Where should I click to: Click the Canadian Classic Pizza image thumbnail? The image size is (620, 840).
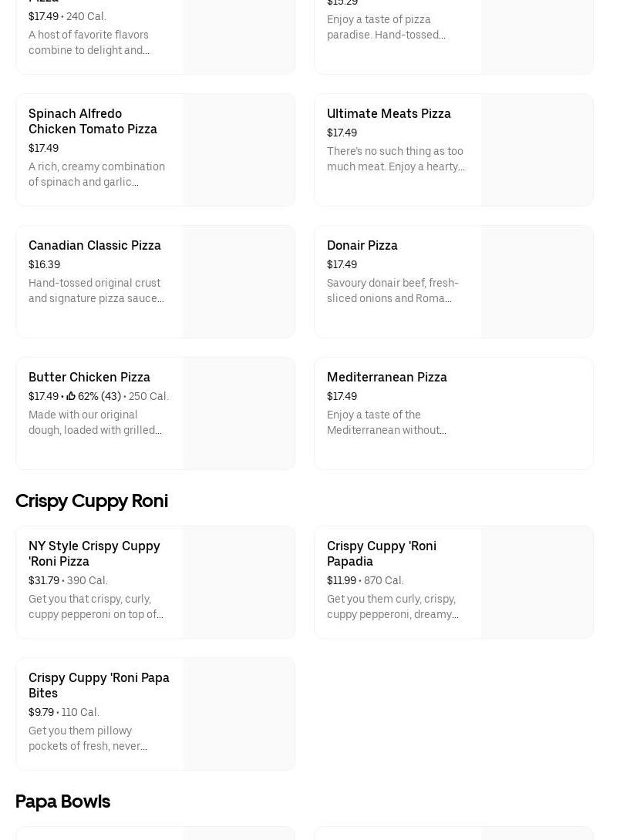click(238, 282)
